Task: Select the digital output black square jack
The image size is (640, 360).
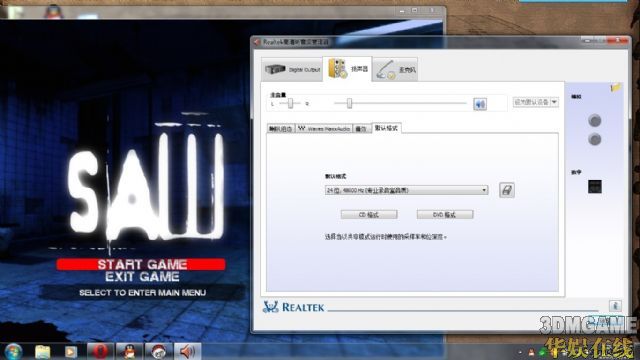Action: tap(595, 187)
